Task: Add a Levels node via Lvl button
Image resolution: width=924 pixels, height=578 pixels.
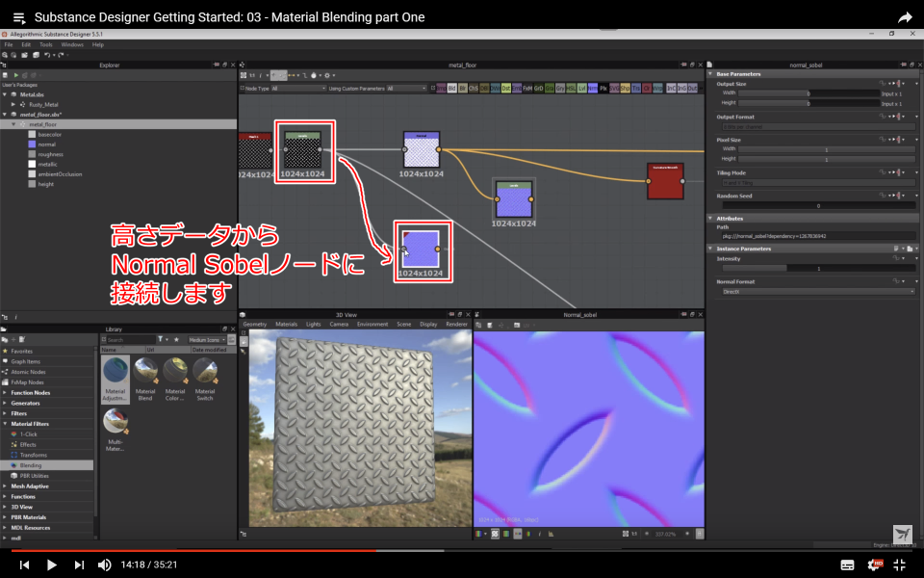Action: click(x=581, y=89)
